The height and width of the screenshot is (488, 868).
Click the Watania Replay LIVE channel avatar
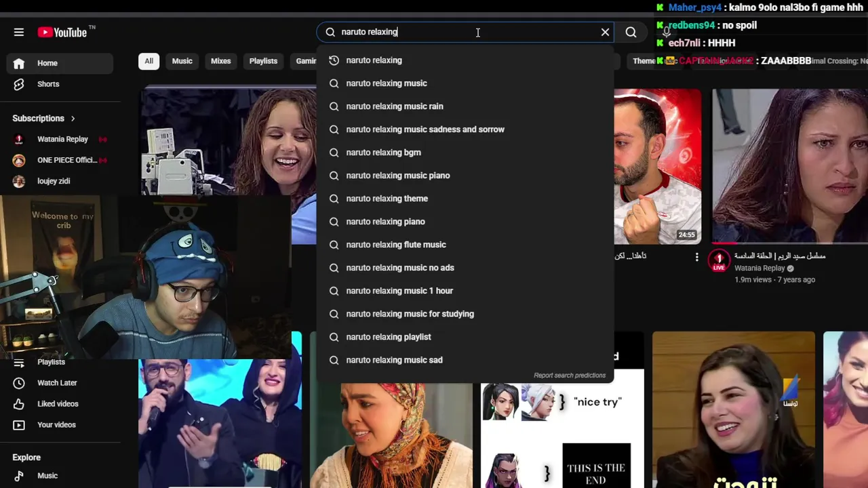[719, 260]
